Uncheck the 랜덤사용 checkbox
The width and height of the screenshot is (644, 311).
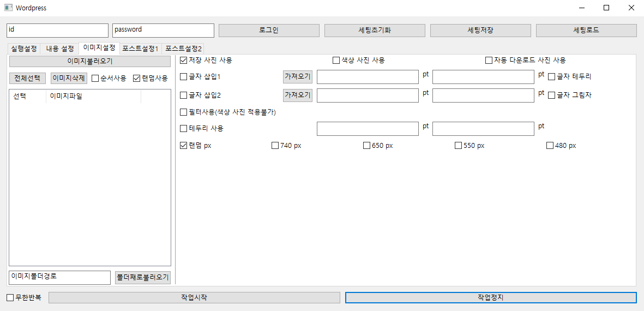click(x=137, y=78)
